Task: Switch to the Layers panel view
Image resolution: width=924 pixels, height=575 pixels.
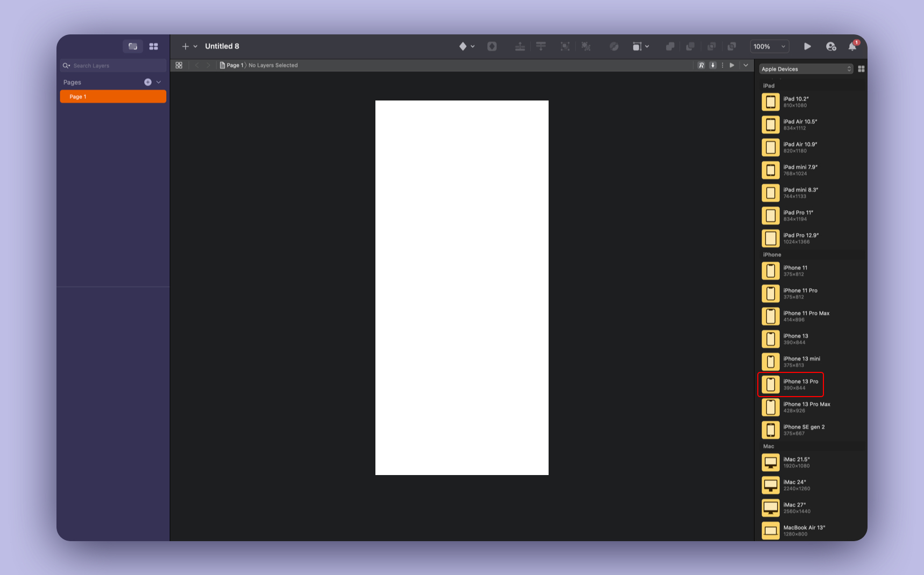Action: [x=133, y=46]
